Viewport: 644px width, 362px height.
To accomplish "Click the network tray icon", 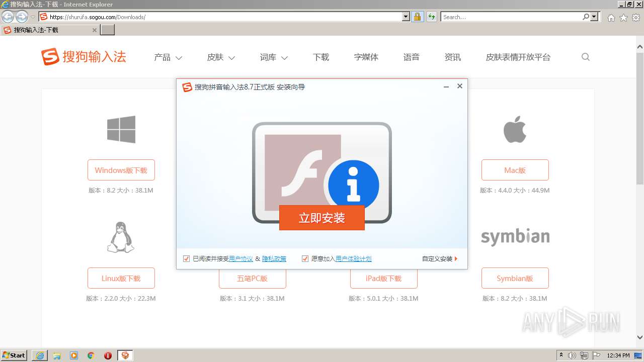I will tap(584, 355).
